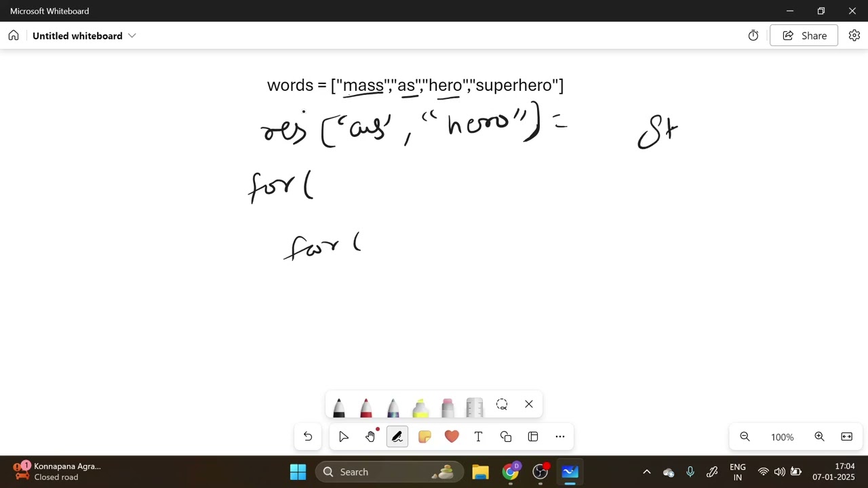Open the pen menu tray icon
Image resolution: width=868 pixels, height=488 pixels.
[712, 472]
